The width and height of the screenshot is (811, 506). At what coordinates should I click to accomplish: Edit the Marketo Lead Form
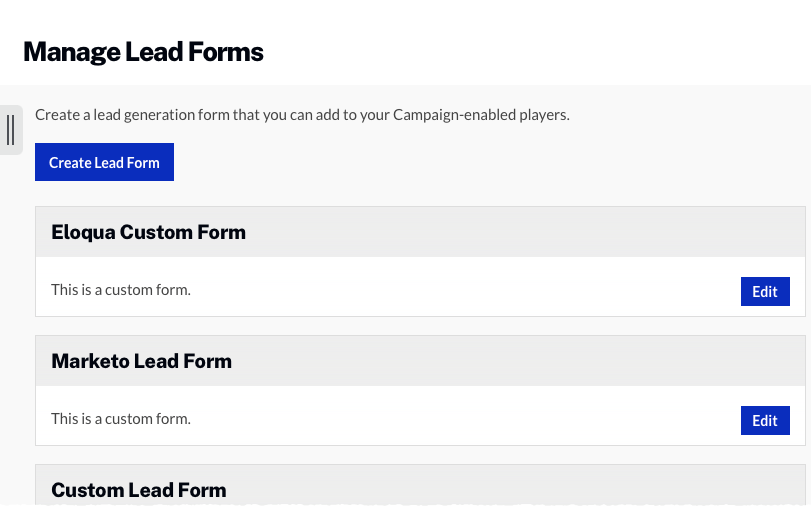[765, 420]
